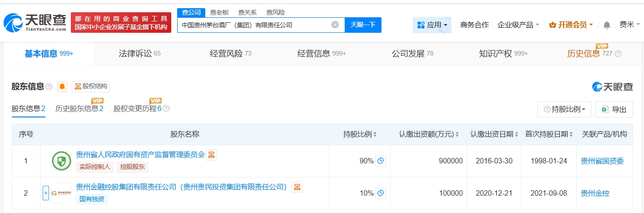
Task: Open the 持股比例 filter dropdown
Action: point(564,109)
